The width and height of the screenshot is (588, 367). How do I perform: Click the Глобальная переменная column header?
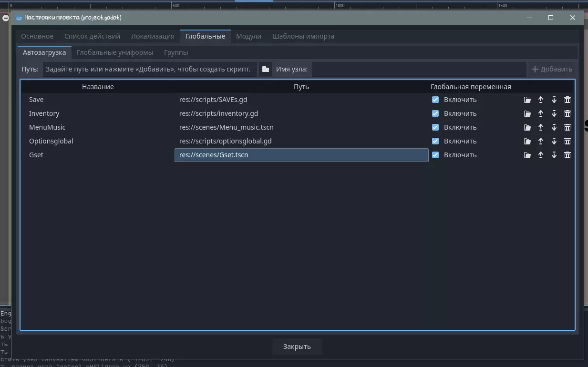pyautogui.click(x=471, y=87)
